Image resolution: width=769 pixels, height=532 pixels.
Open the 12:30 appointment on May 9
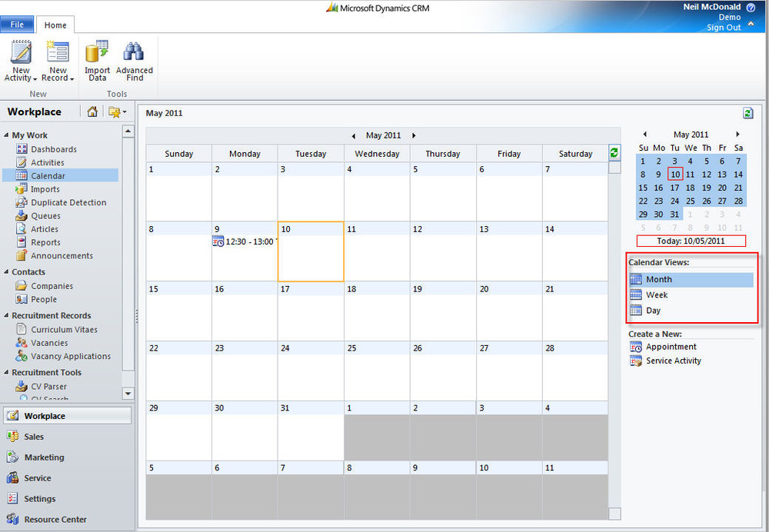(246, 241)
